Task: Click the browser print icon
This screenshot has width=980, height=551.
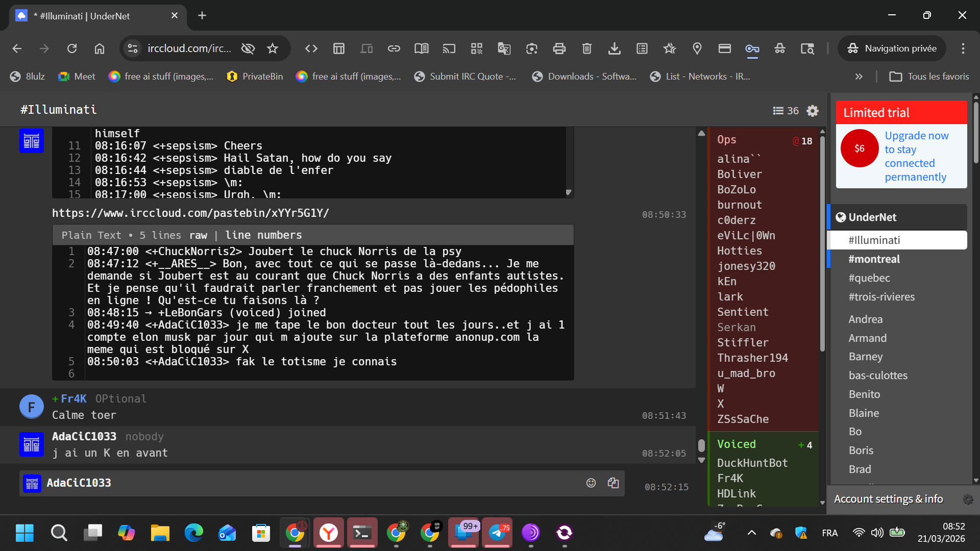Action: [x=559, y=48]
